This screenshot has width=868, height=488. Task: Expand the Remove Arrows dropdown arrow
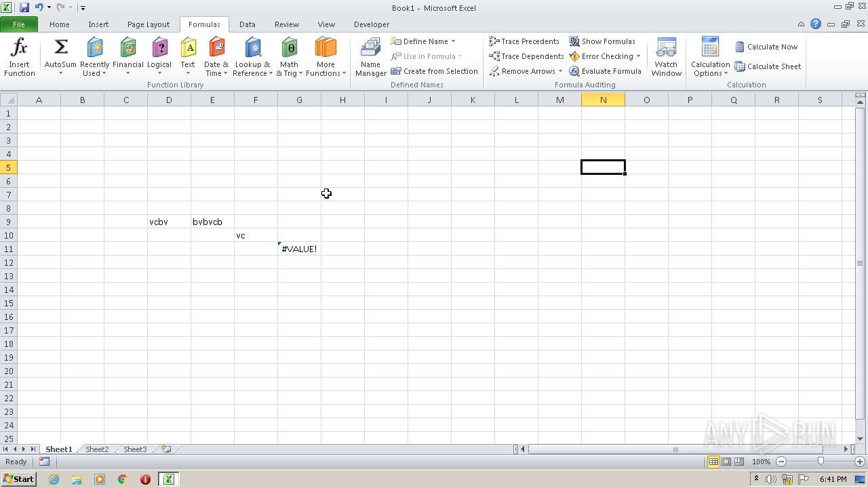pos(560,71)
